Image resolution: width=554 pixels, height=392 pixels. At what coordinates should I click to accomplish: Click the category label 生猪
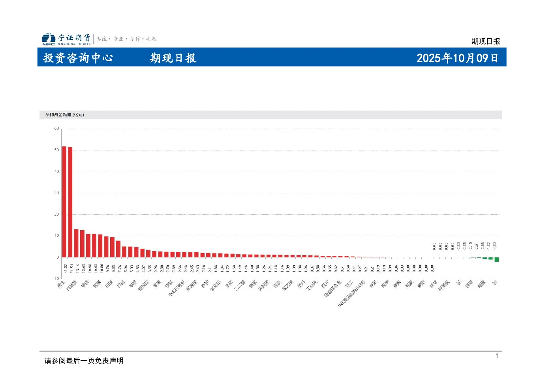229,284
